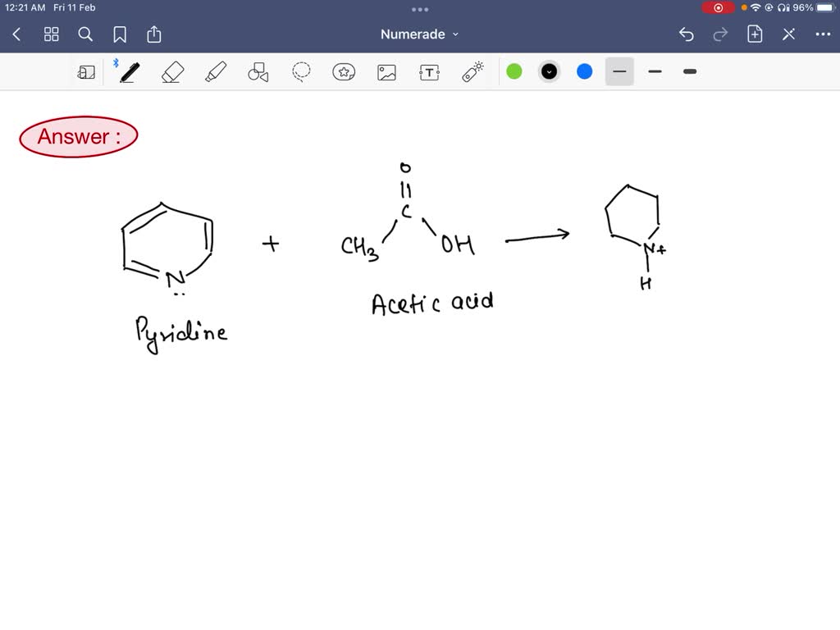
Task: Toggle the page thumbnail sidebar
Action: pos(86,71)
